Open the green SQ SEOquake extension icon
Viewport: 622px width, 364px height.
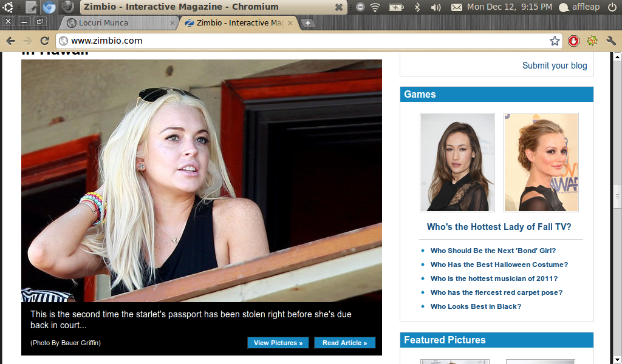click(592, 41)
